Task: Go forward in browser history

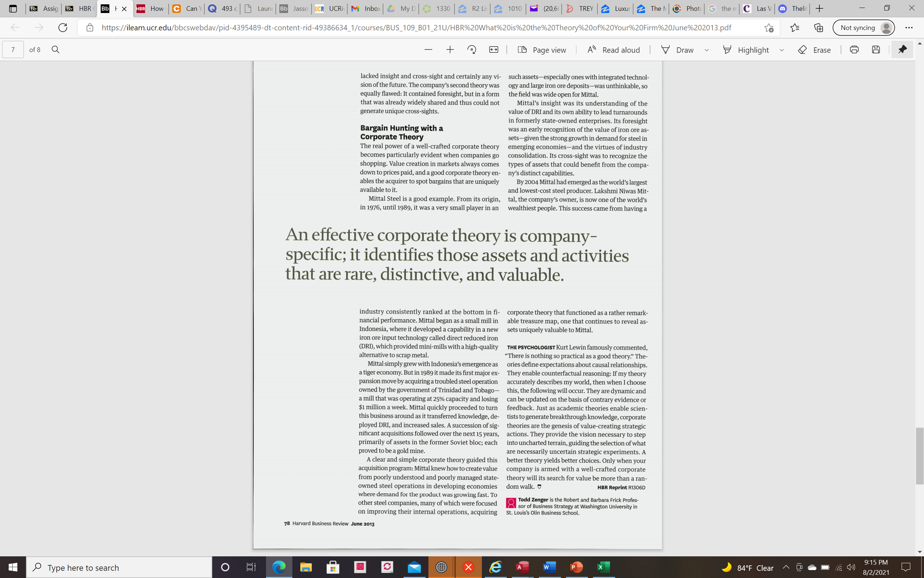Action: coord(39,27)
